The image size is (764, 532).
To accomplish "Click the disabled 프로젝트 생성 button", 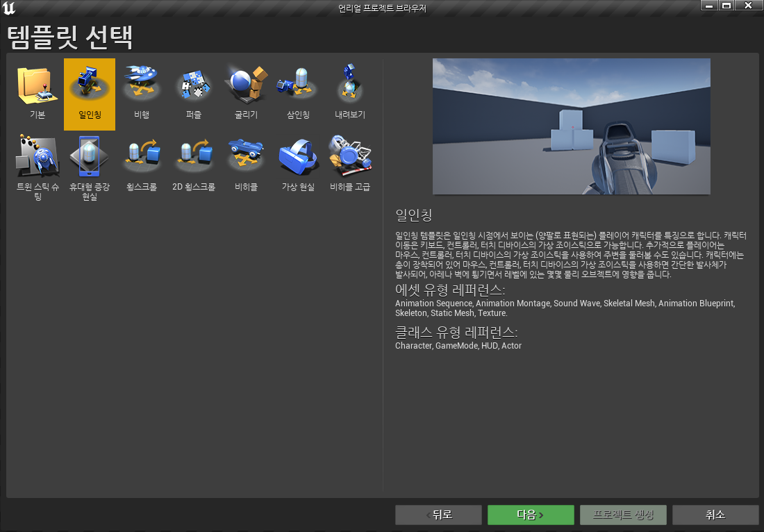I will [x=623, y=515].
